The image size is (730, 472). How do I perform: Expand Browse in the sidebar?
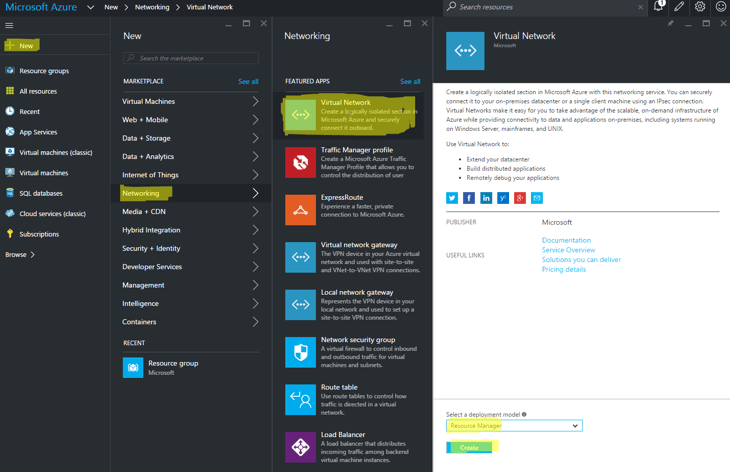[20, 255]
